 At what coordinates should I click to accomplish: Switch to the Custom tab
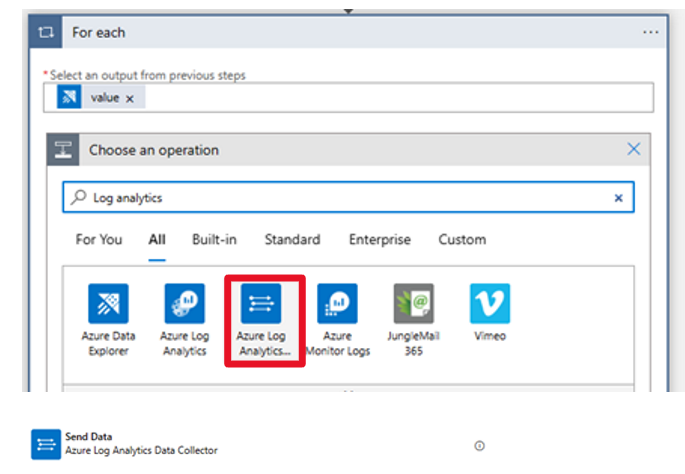(462, 239)
